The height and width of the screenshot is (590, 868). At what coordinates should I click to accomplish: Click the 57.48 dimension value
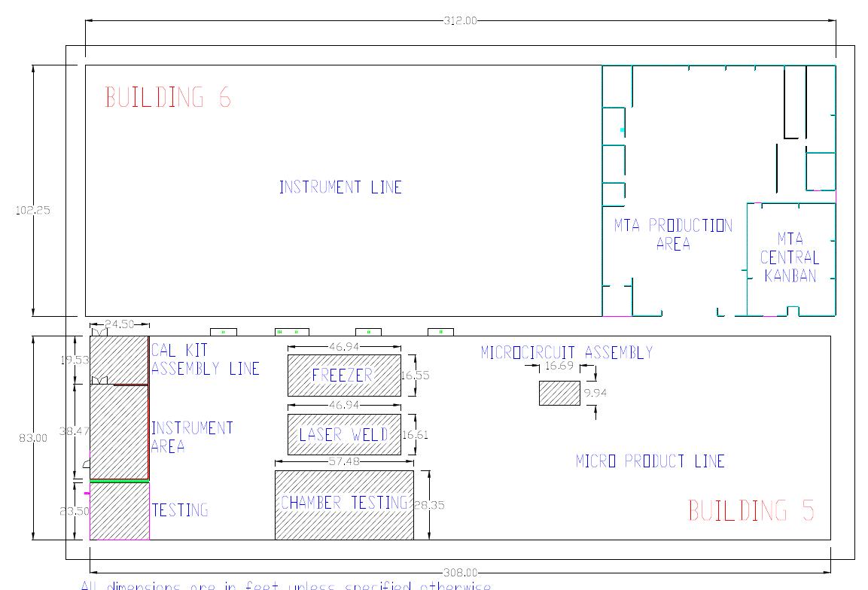click(x=344, y=461)
